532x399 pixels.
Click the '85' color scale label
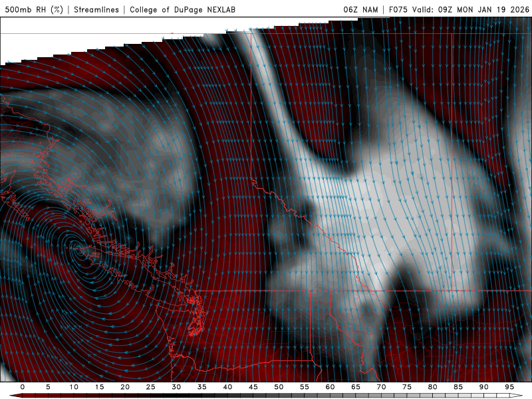click(x=458, y=387)
